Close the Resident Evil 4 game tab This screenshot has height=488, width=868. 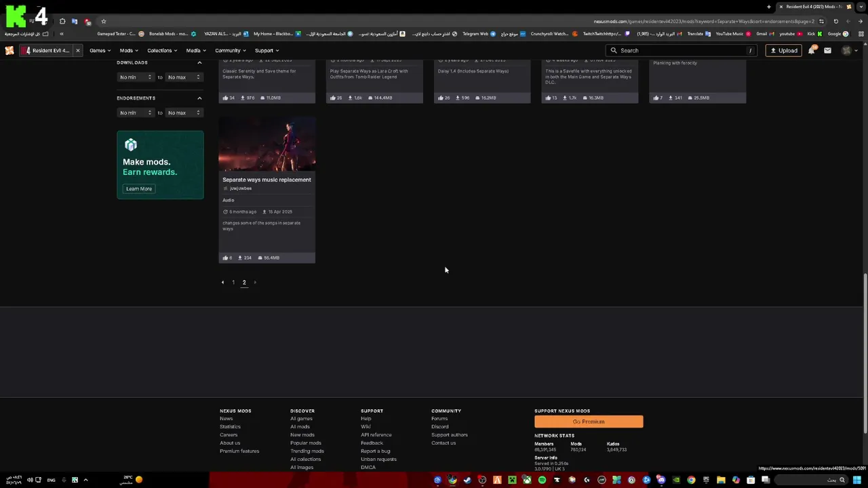78,50
